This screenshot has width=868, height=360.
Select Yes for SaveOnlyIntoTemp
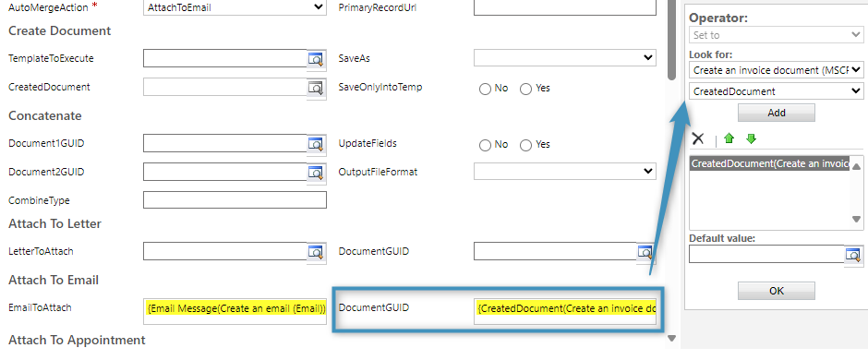[526, 89]
